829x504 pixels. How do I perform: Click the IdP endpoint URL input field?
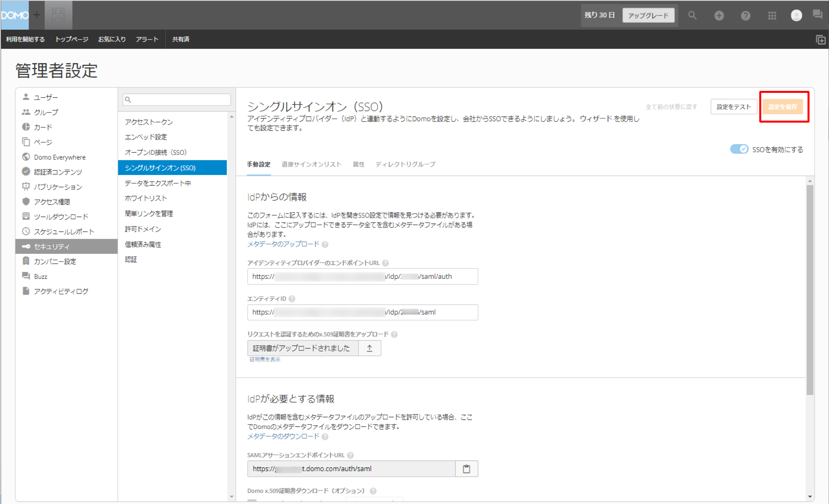point(362,277)
